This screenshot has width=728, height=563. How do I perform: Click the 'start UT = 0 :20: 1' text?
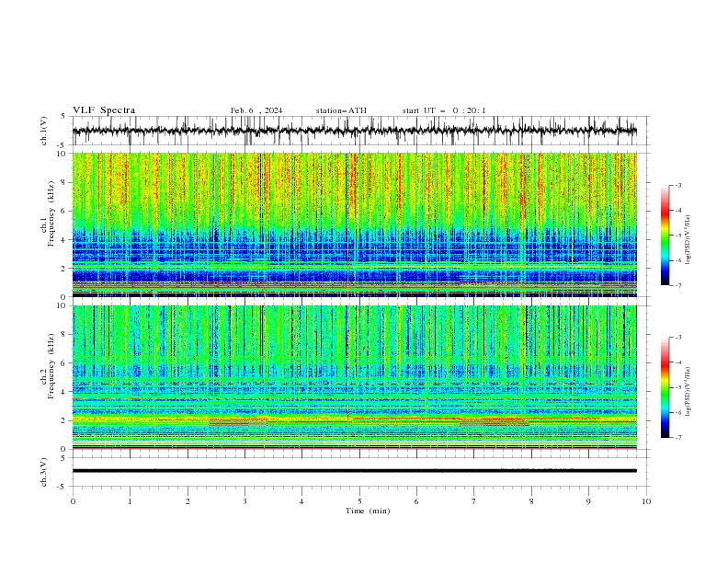(444, 110)
